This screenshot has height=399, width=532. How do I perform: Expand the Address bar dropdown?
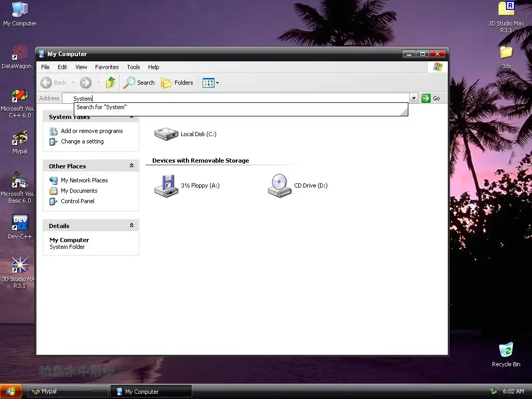(414, 98)
